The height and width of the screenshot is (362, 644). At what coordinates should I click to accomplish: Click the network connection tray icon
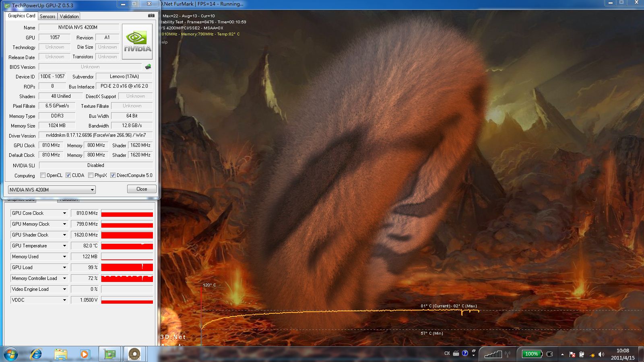pos(591,354)
